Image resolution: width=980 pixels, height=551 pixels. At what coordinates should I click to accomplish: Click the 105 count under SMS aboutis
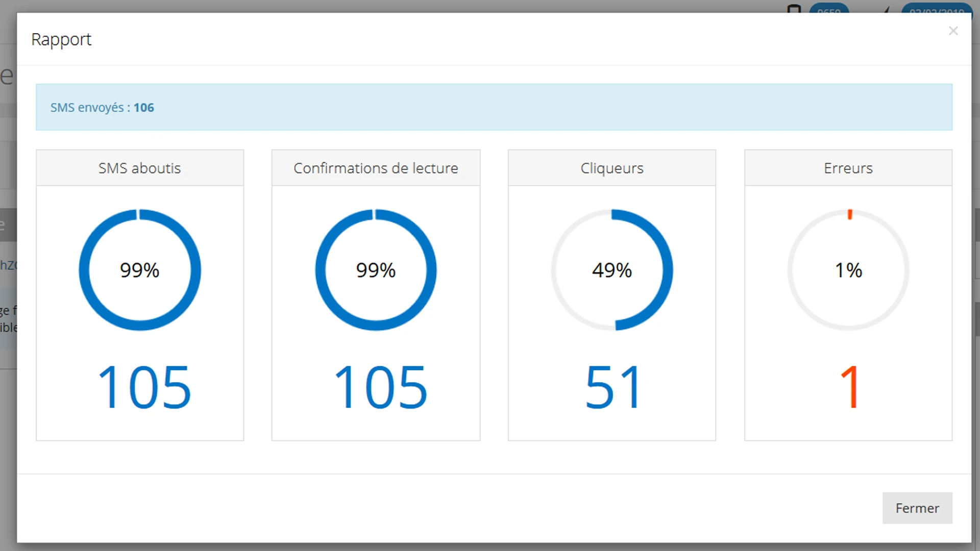(x=144, y=387)
